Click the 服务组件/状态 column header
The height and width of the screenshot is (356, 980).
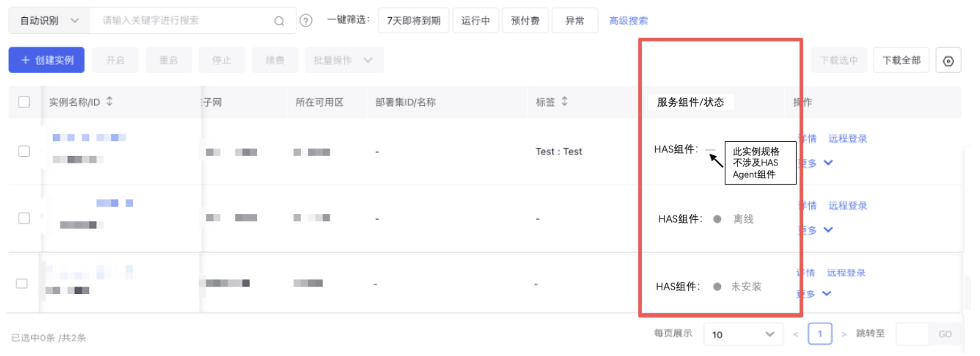pyautogui.click(x=690, y=102)
